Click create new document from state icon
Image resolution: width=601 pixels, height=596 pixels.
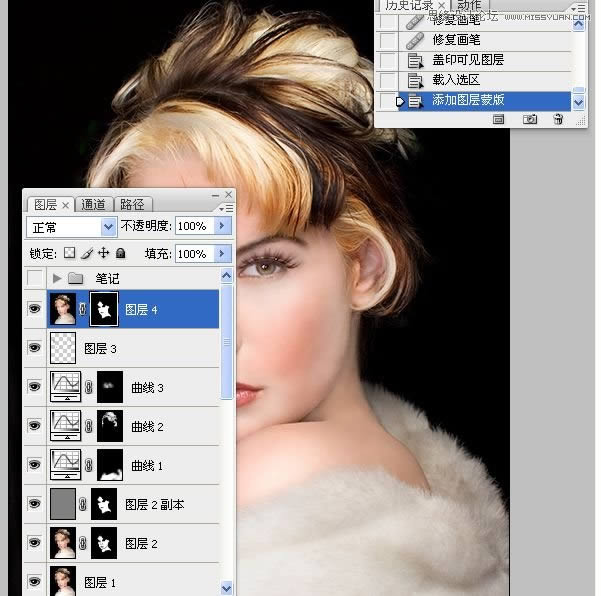pos(499,119)
